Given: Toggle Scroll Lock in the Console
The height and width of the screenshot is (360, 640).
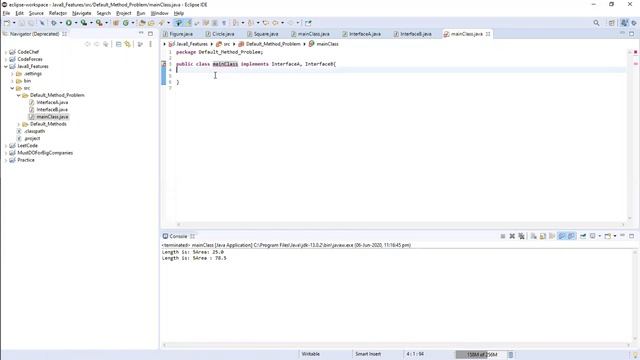Looking at the screenshot, I should coord(543,236).
